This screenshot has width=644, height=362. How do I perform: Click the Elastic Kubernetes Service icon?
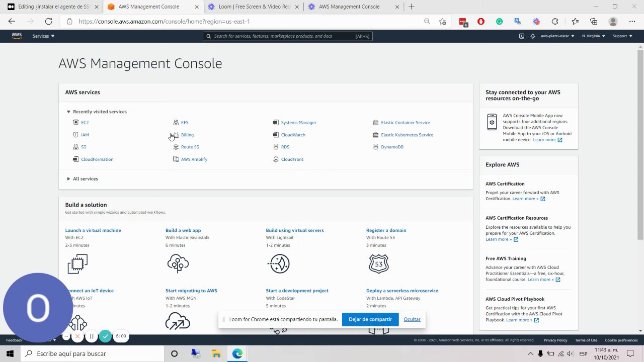(376, 135)
